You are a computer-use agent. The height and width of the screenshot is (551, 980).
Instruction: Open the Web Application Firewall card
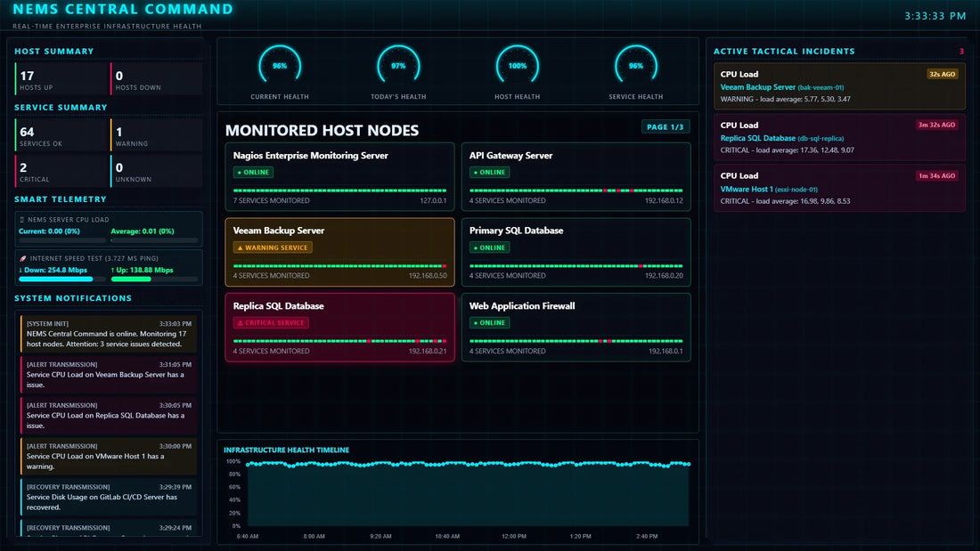[x=576, y=328]
